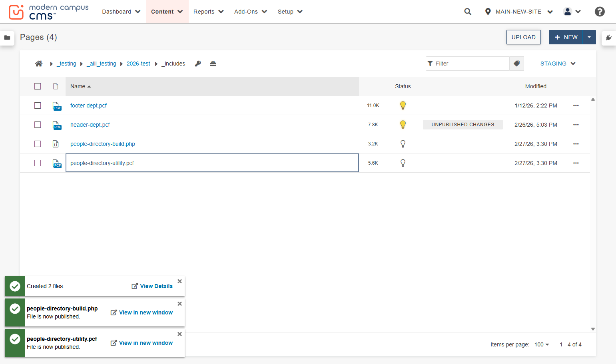Click the PCF file icon for footer-dept.pcf
This screenshot has width=616, height=364.
[x=57, y=106]
